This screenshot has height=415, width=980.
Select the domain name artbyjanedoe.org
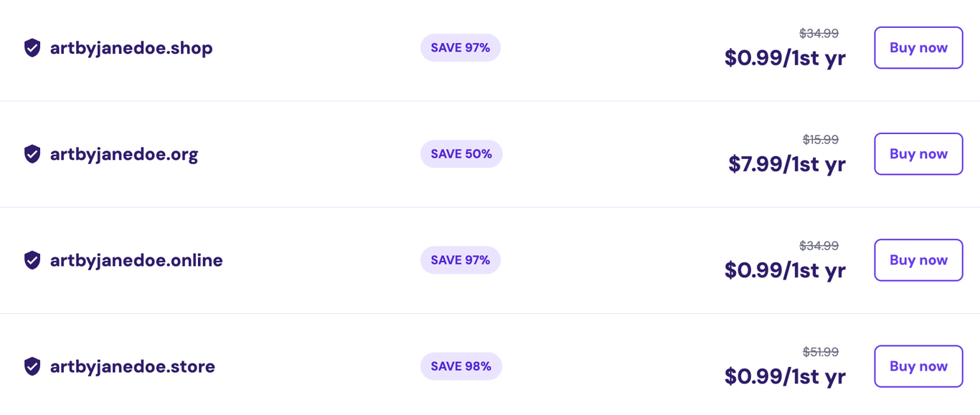(124, 153)
